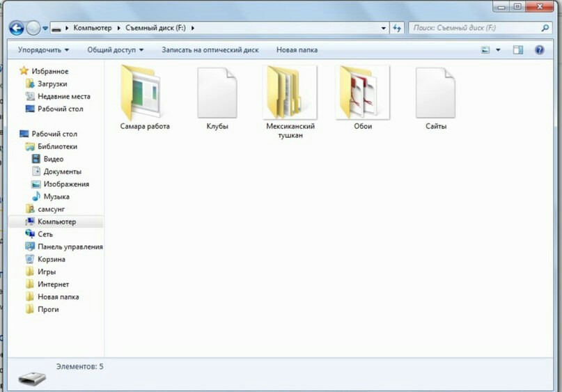
Task: Click Компьютер in the address breadcrumb
Action: click(93, 28)
